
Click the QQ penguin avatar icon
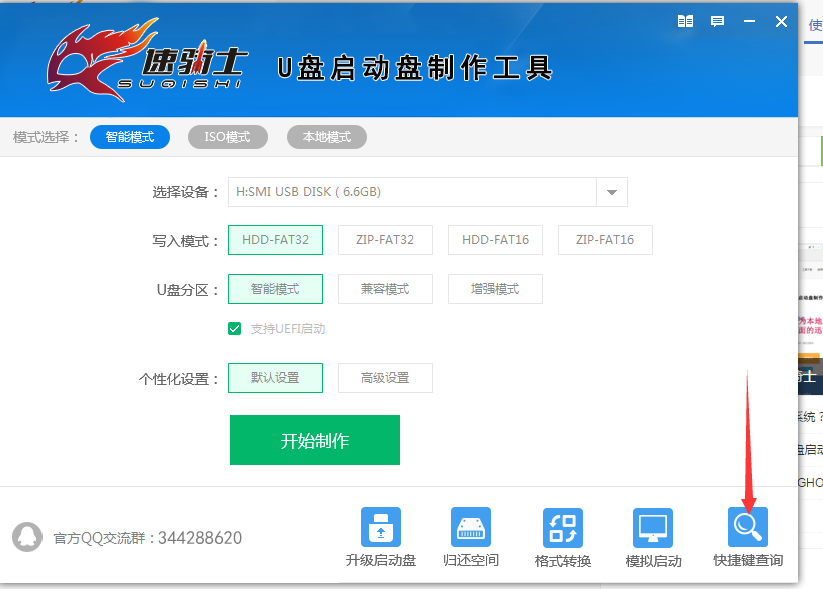point(27,537)
